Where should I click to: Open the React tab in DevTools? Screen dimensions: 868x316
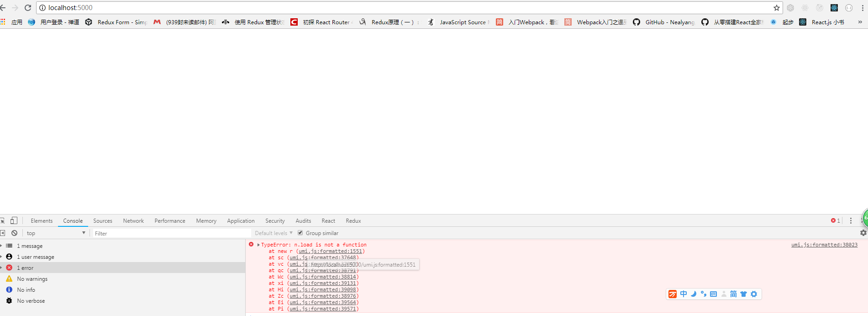coord(328,221)
